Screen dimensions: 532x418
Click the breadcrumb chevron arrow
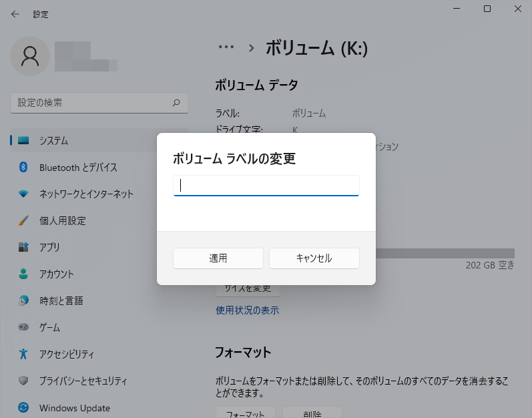251,48
